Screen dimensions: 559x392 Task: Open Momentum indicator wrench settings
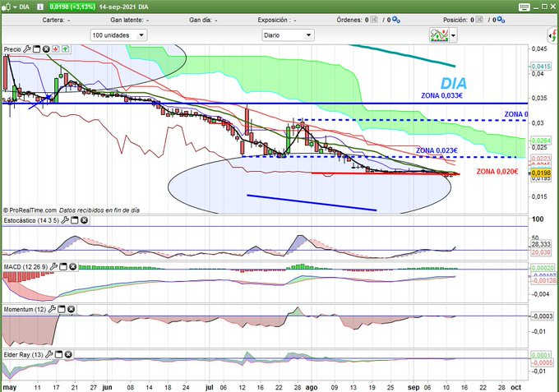[52, 309]
